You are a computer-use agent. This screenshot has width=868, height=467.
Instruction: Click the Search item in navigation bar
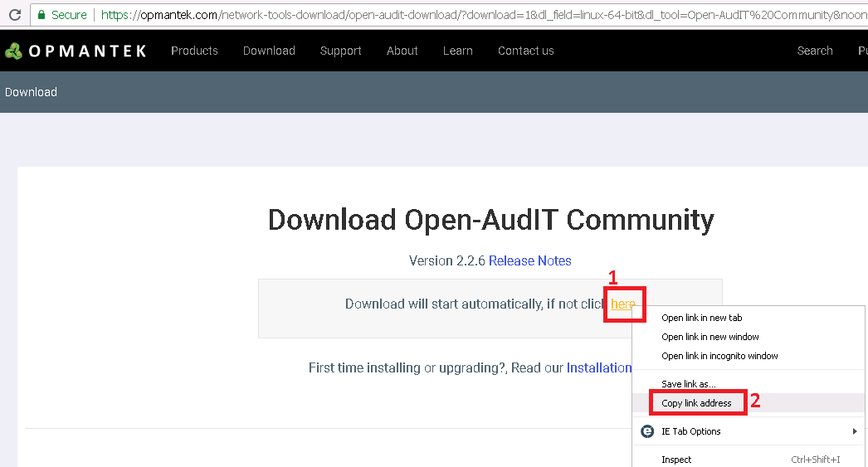point(814,51)
